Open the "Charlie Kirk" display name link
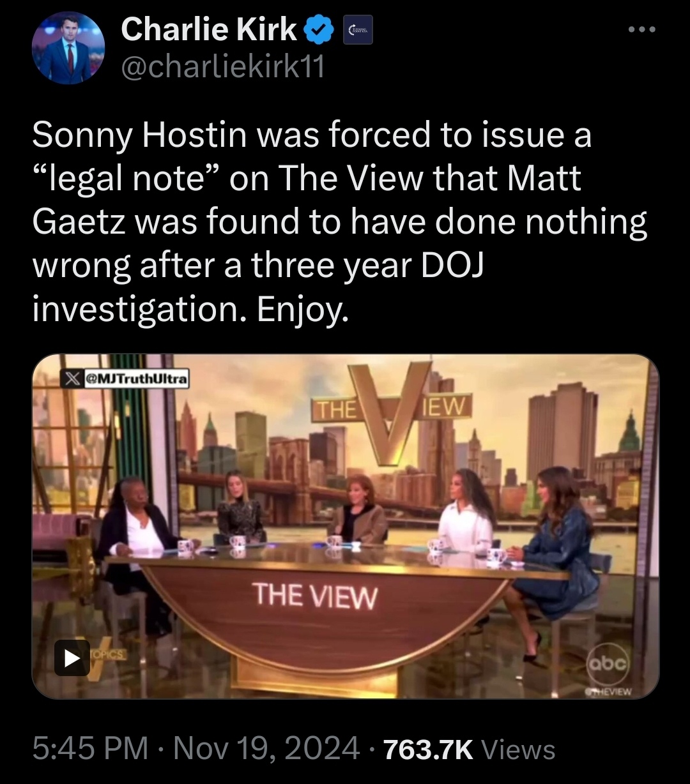 [x=209, y=30]
